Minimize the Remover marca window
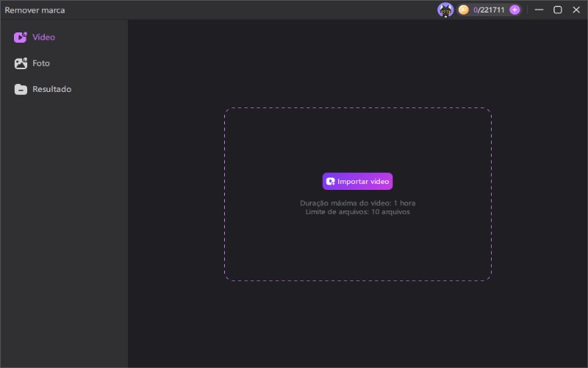Image resolution: width=588 pixels, height=368 pixels. (x=539, y=10)
